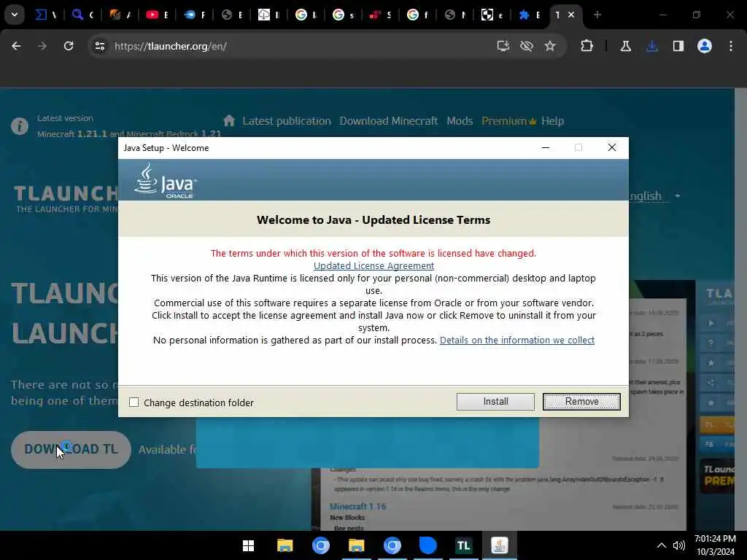Open browser three-dot menu

click(731, 46)
